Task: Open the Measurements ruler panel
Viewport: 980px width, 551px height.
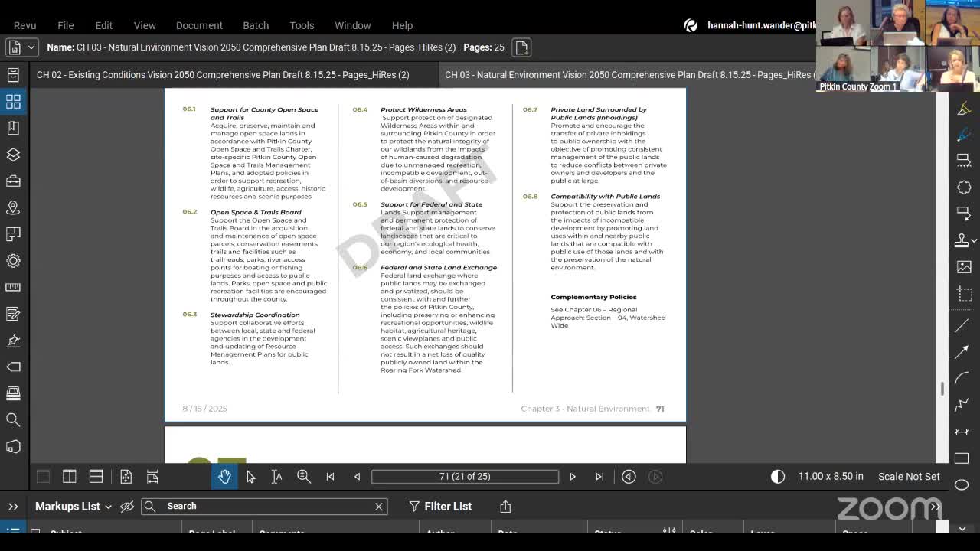Action: point(13,287)
